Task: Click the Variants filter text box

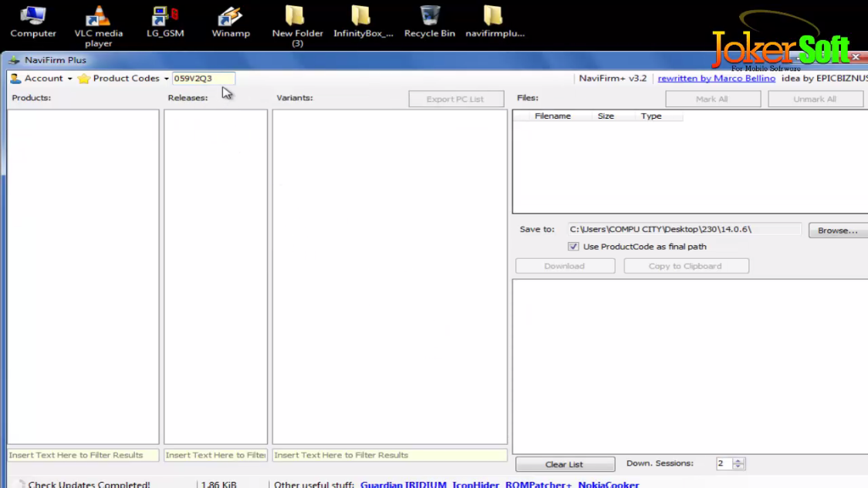Action: point(390,455)
